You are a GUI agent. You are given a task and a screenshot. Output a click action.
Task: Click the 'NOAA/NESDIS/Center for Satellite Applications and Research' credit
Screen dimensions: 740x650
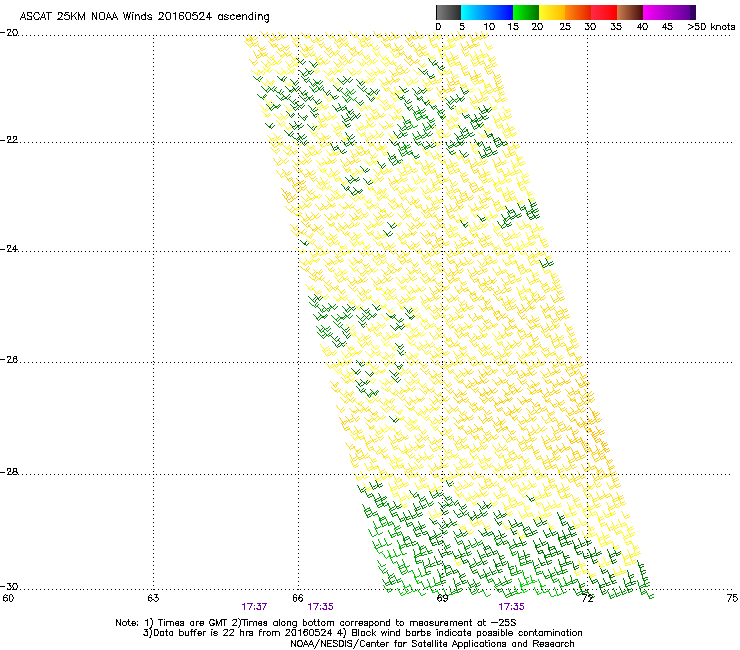[x=432, y=644]
